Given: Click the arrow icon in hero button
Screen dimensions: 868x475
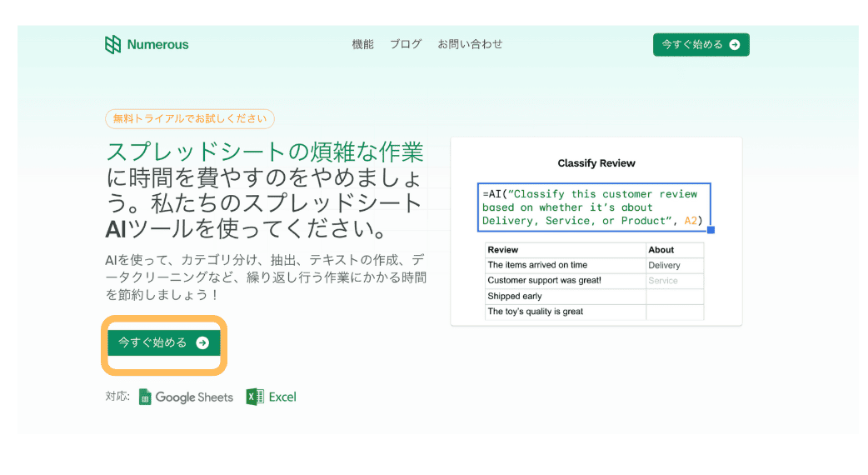Looking at the screenshot, I should [x=202, y=342].
